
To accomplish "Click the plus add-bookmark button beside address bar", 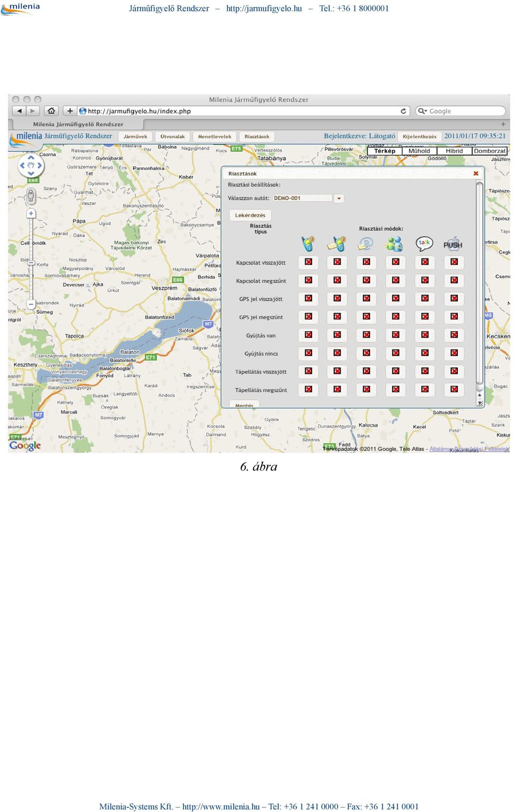I will [70, 111].
